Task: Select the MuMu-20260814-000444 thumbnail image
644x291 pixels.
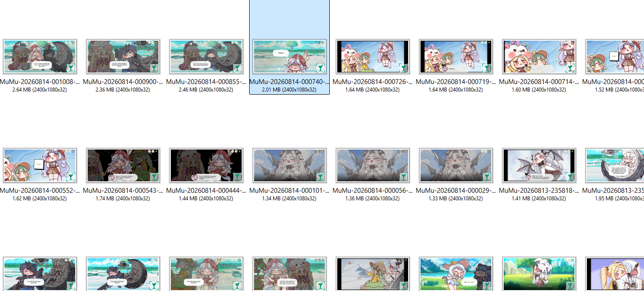Action: (206, 165)
